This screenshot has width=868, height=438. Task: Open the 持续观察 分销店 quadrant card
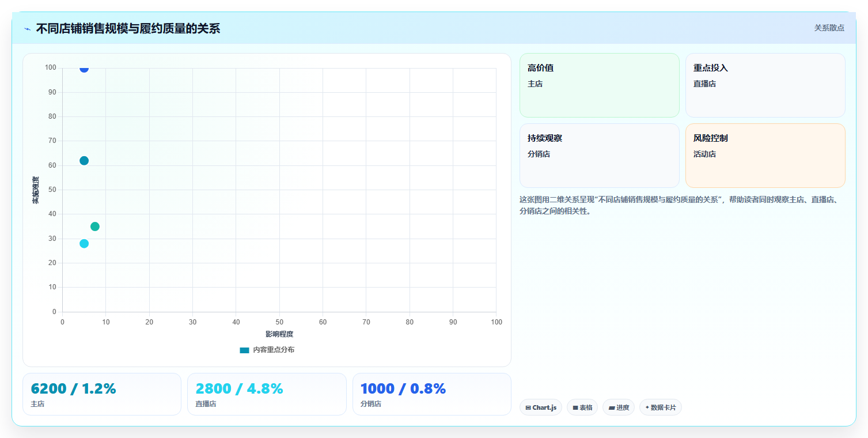tap(600, 156)
